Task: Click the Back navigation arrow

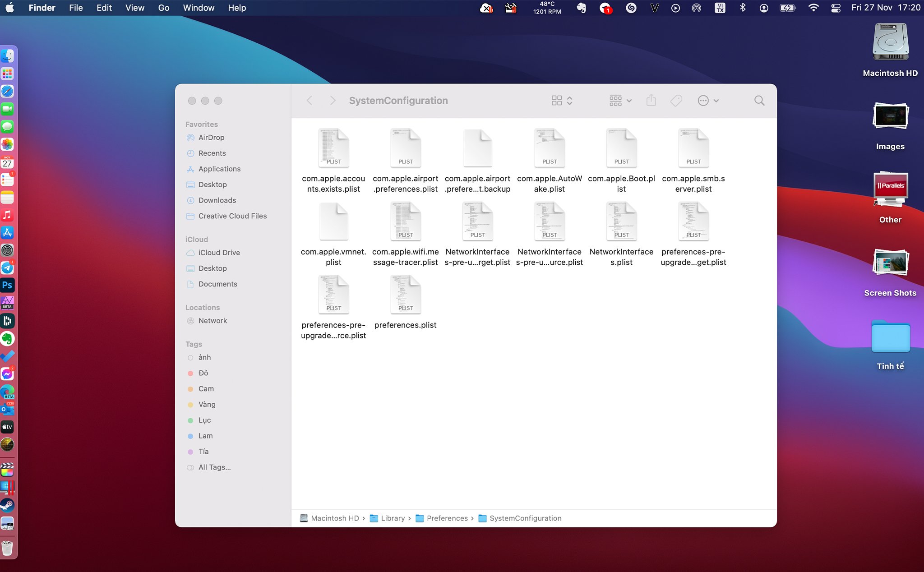Action: click(310, 101)
